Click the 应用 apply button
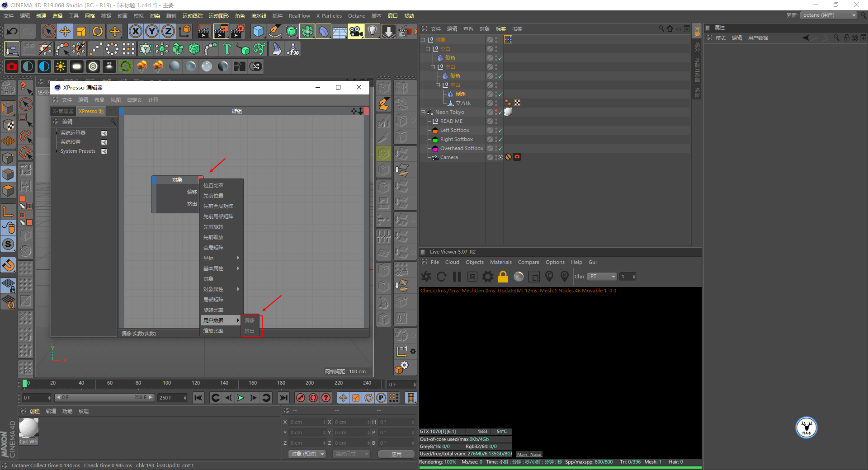Image resolution: width=868 pixels, height=470 pixels. [x=396, y=454]
